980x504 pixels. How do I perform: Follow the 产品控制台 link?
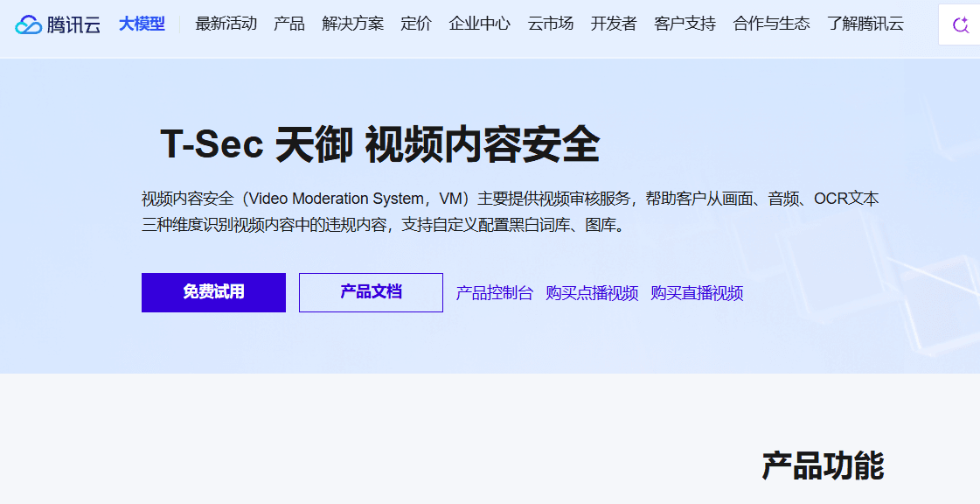tap(495, 292)
